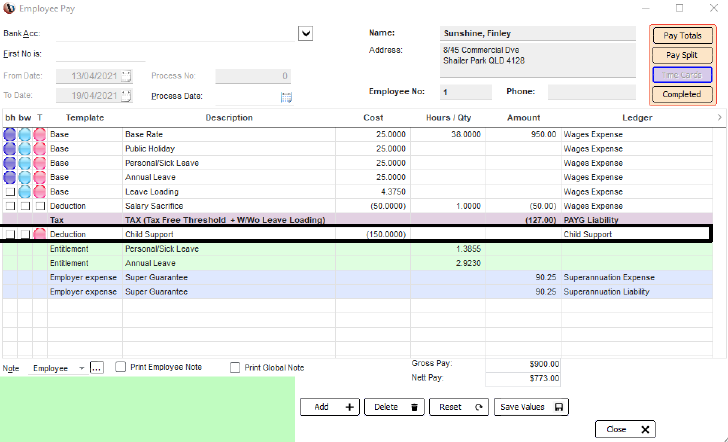Viewport: 728px width, 442px height.
Task: Open the Process Date calendar picker
Action: 286,97
